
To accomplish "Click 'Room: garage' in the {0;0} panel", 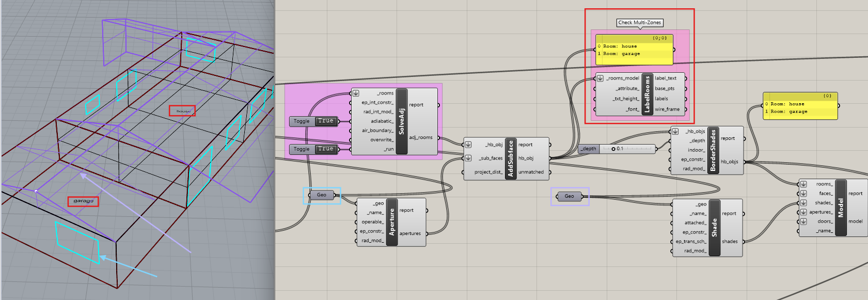I will [x=621, y=54].
